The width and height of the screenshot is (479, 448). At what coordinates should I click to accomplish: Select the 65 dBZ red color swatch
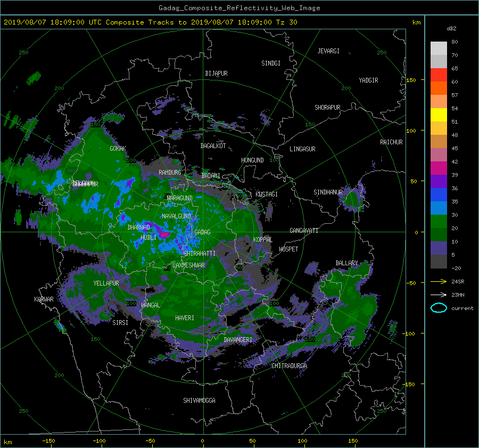(x=439, y=75)
